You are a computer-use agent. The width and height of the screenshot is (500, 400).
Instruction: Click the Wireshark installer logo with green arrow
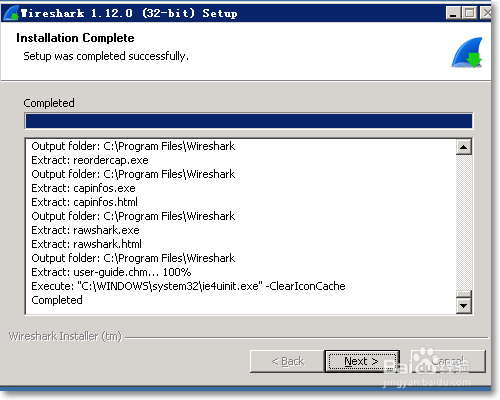(x=467, y=52)
